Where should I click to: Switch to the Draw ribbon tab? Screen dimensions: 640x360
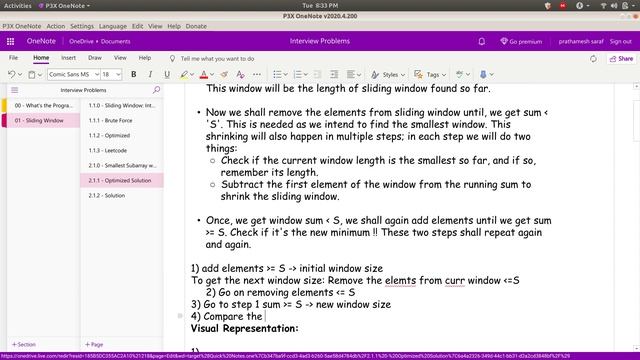point(95,58)
